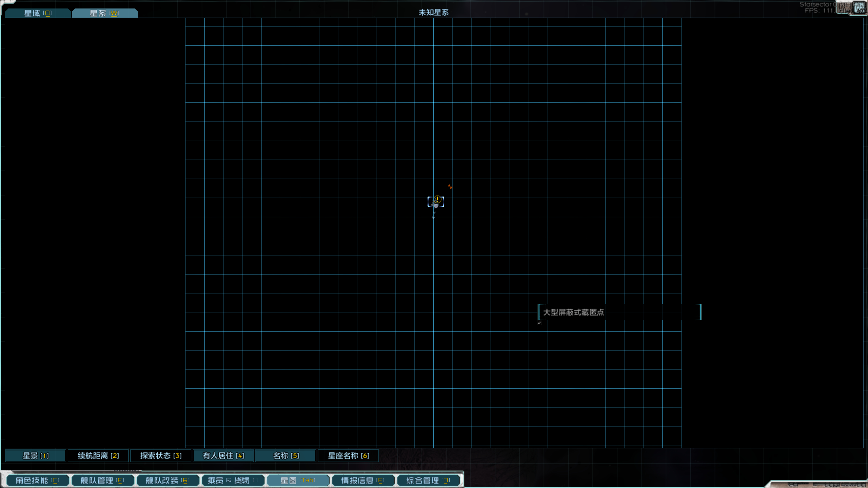Click the small cache icon below the tooltip

(539, 323)
